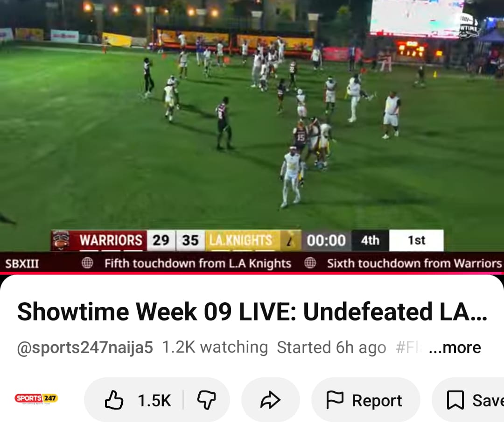
Task: Tap the 1.2K watching viewer count
Action: (x=215, y=347)
